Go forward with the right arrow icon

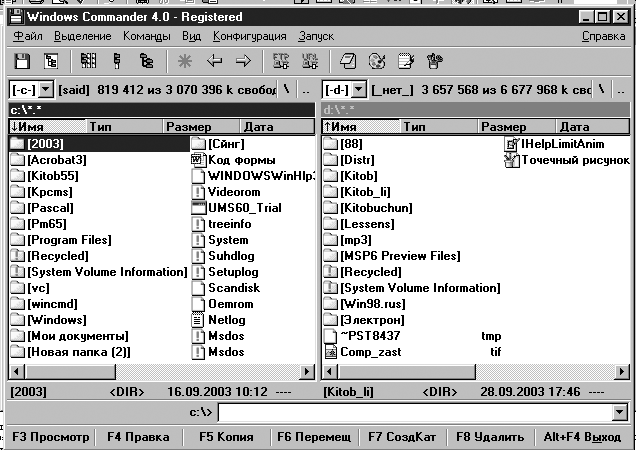(x=243, y=61)
